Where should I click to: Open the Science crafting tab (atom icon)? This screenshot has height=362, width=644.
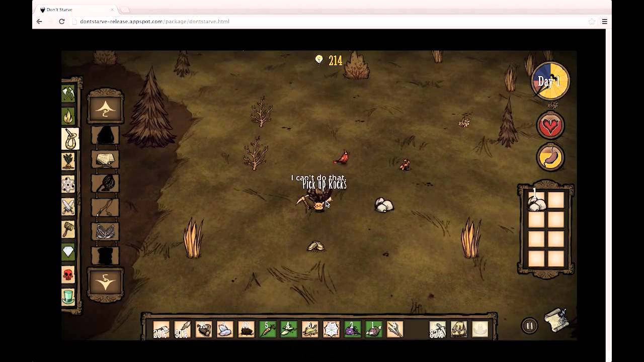(x=68, y=185)
